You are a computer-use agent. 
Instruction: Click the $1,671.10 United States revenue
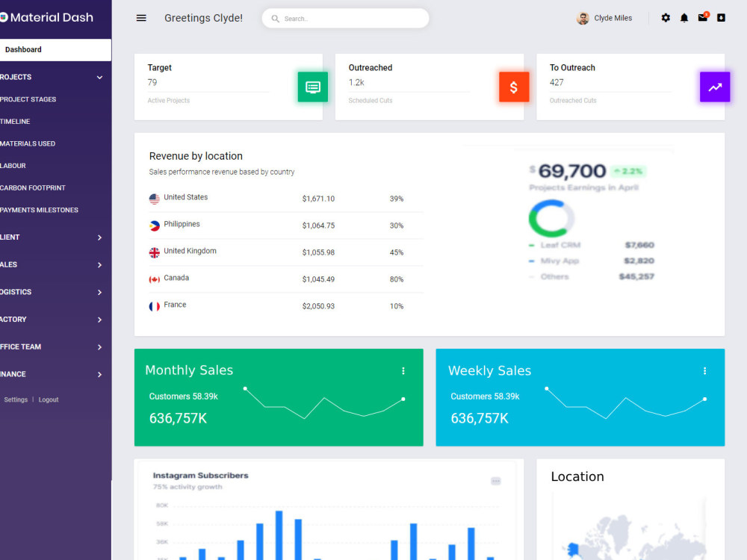318,199
